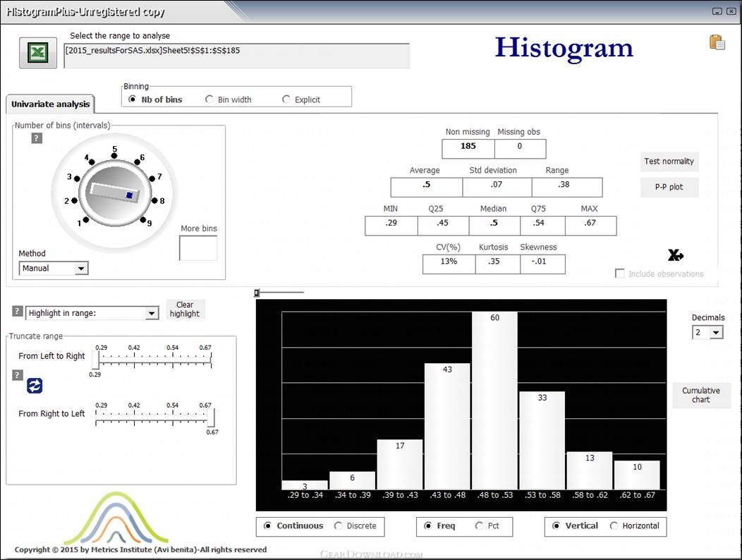Click help icon for number of bins
This screenshot has width=742, height=560.
coord(37,138)
